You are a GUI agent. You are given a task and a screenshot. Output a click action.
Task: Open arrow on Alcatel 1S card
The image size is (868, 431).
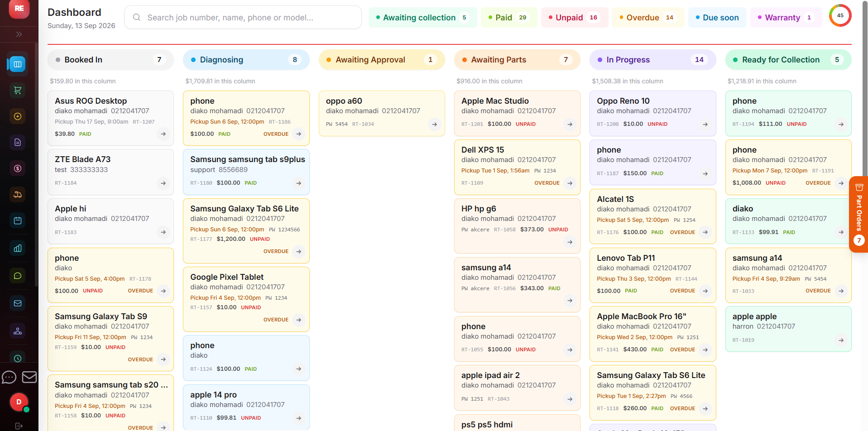[705, 232]
